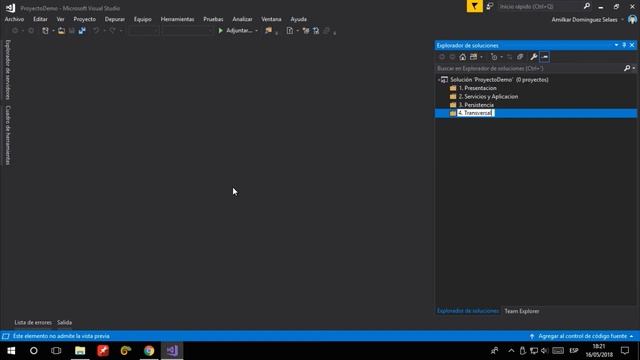Switch to Team Explorer tab
640x360 pixels.
coord(522,311)
